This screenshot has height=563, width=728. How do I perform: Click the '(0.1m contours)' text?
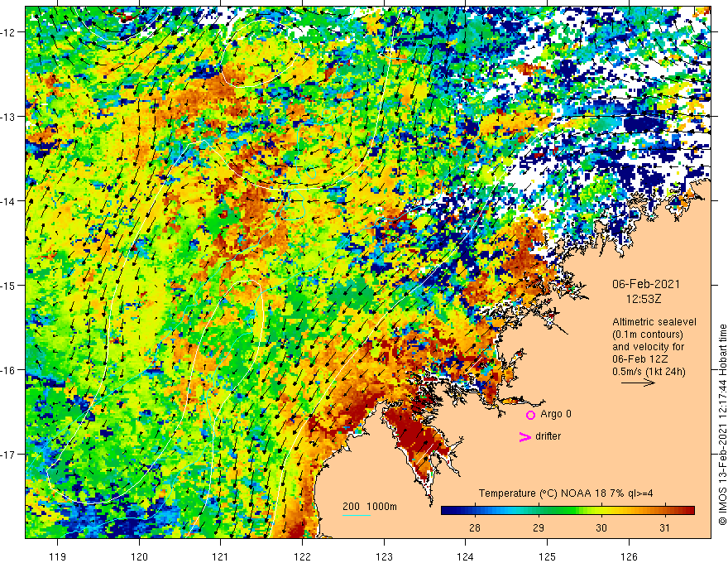[648, 334]
